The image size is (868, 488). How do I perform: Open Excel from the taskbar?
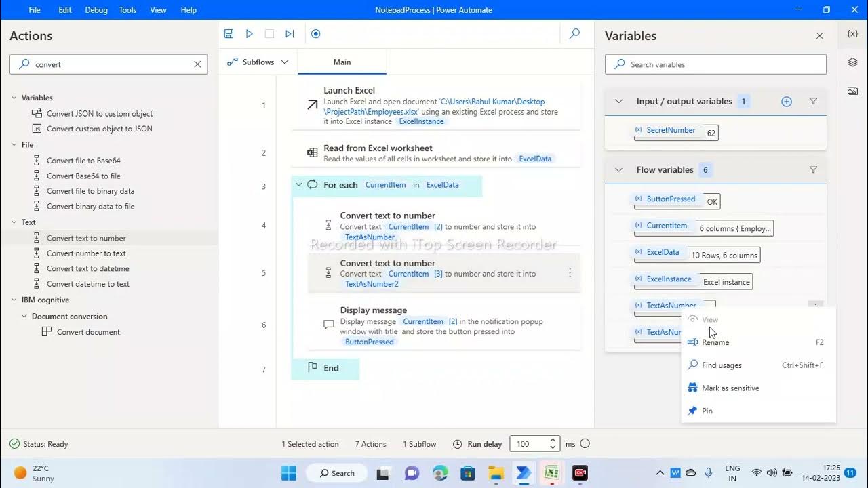pos(551,472)
